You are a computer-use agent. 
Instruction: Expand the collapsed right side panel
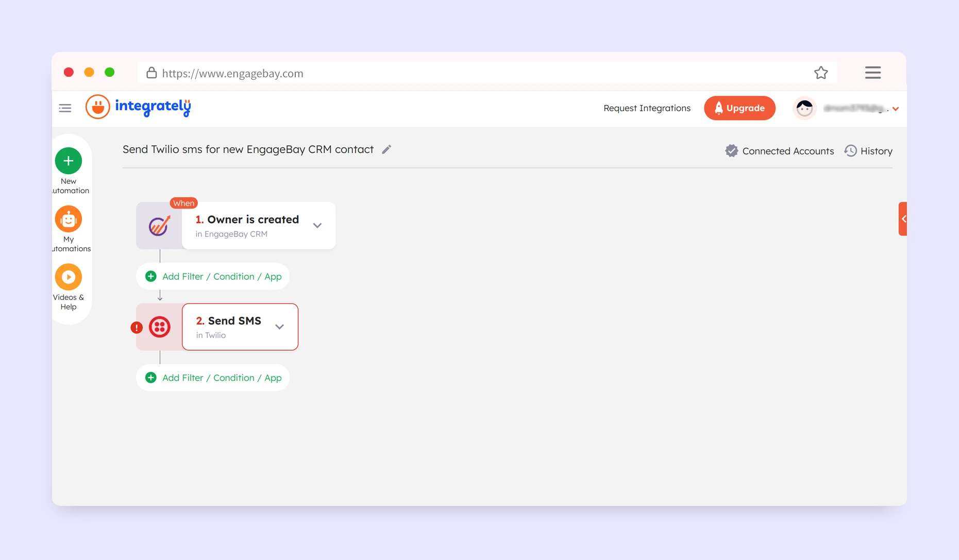click(x=903, y=219)
